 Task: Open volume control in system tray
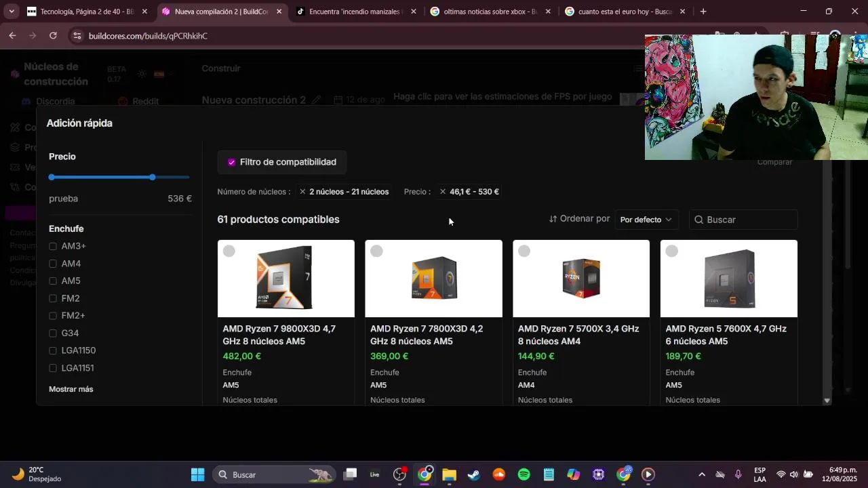point(793,474)
